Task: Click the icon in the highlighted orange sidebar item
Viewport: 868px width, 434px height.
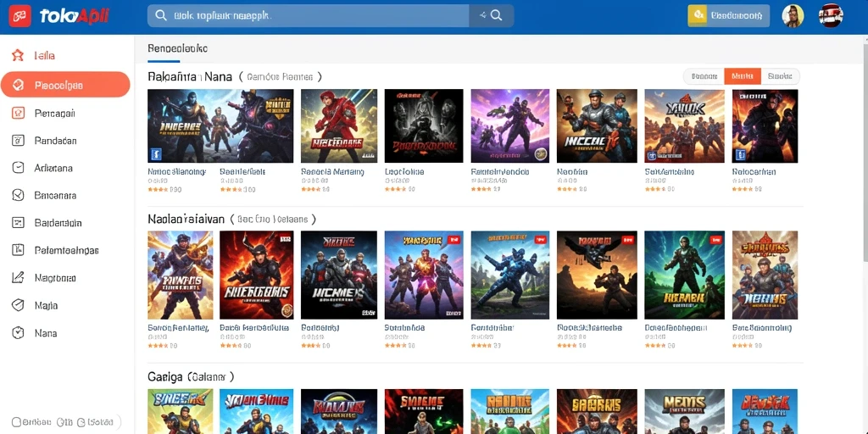Action: point(18,85)
